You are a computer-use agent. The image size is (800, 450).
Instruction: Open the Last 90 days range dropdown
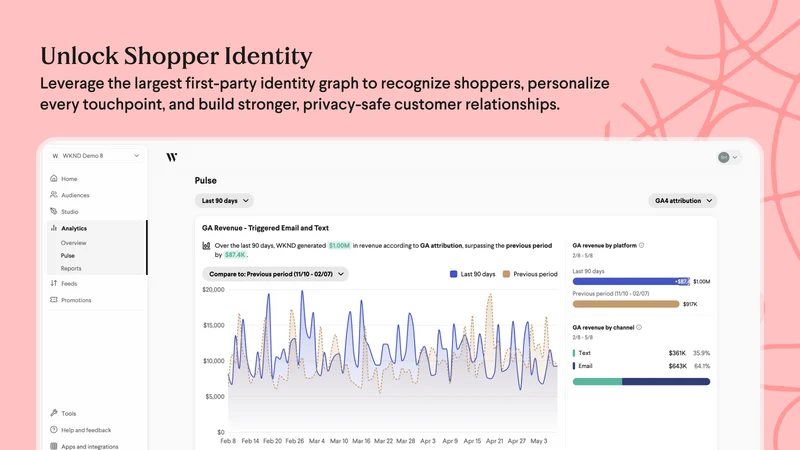(x=224, y=201)
